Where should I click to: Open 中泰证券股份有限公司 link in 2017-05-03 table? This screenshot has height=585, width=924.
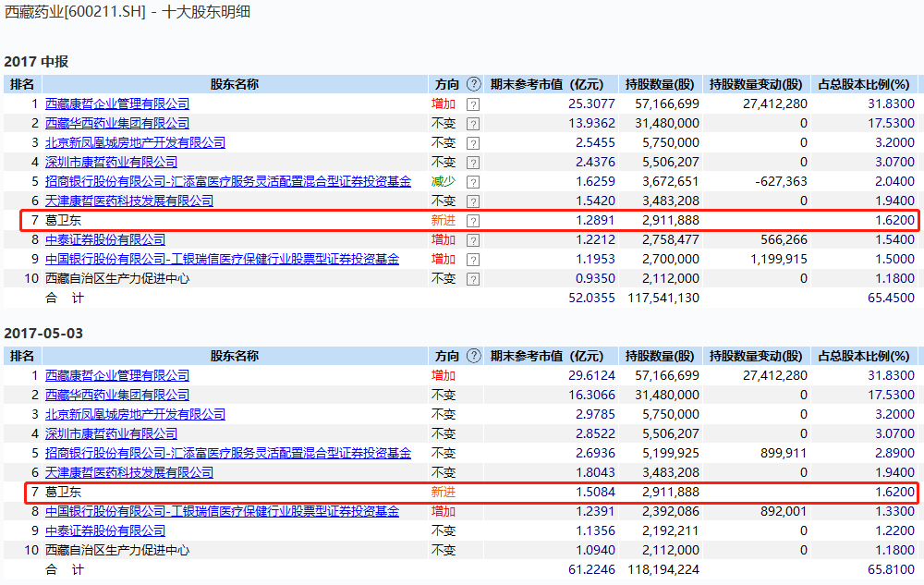click(x=105, y=530)
